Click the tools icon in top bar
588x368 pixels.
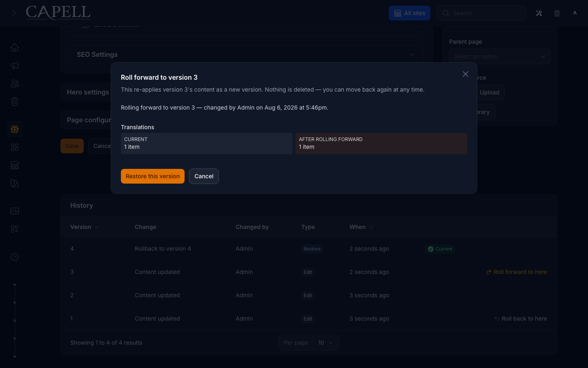(x=539, y=13)
